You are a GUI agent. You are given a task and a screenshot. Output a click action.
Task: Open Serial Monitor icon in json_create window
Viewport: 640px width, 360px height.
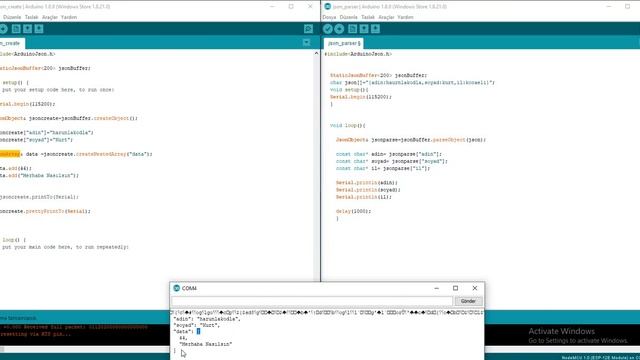(x=309, y=29)
